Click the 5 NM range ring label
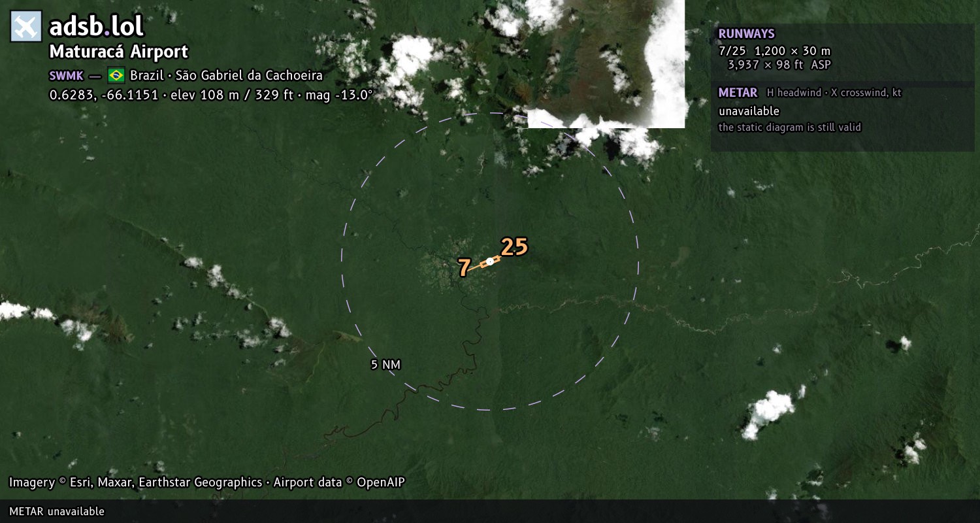 coord(385,365)
